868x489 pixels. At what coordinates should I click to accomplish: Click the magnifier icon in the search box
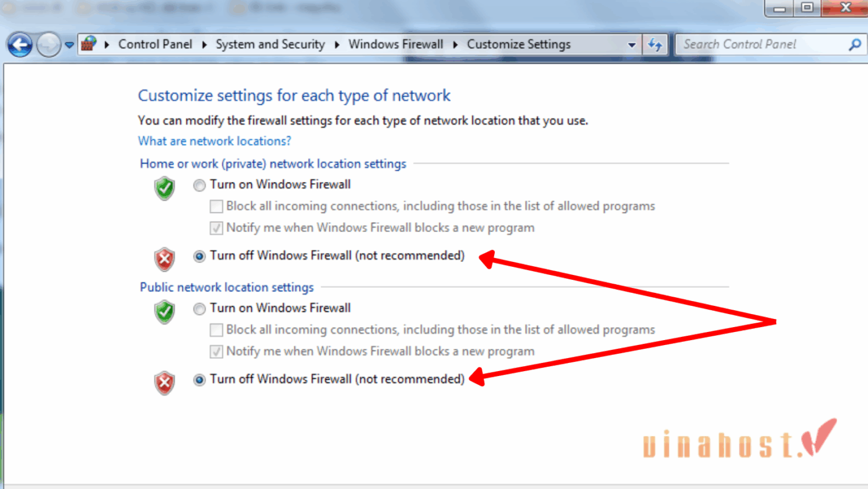(854, 44)
